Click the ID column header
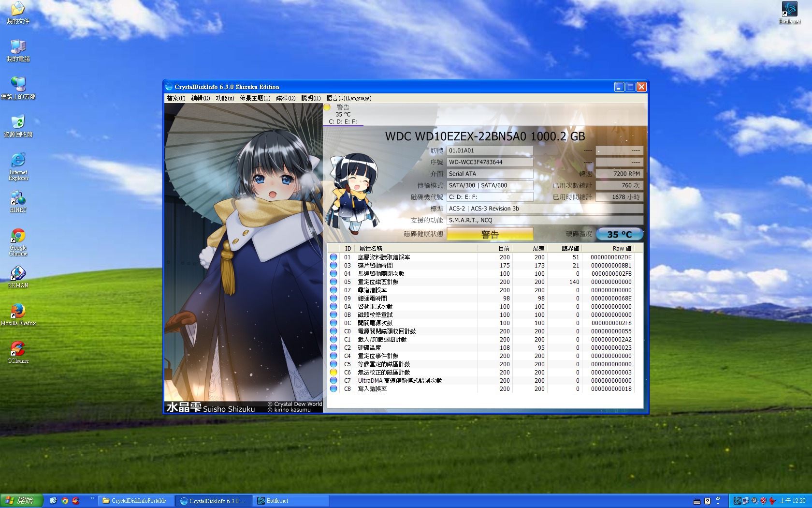This screenshot has height=508, width=812. [348, 248]
